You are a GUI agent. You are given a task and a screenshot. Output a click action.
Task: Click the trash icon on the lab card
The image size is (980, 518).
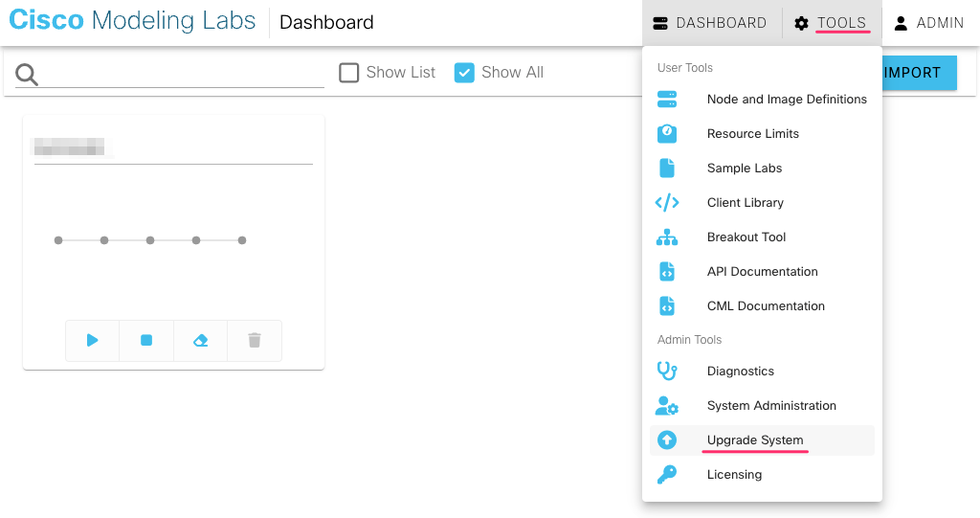(255, 340)
